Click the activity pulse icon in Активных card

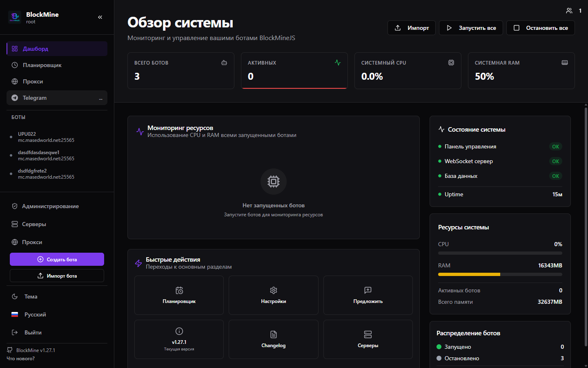tap(338, 63)
